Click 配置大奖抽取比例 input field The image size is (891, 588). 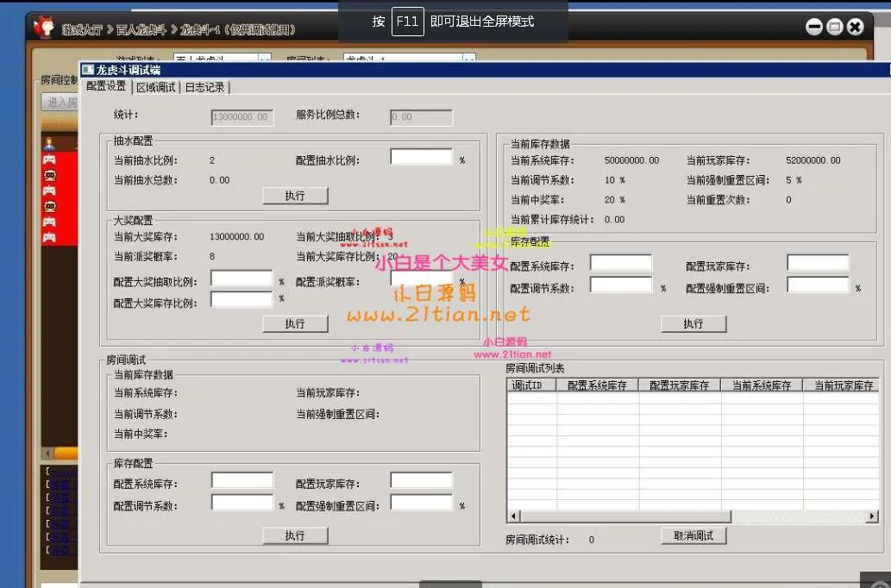point(242,279)
